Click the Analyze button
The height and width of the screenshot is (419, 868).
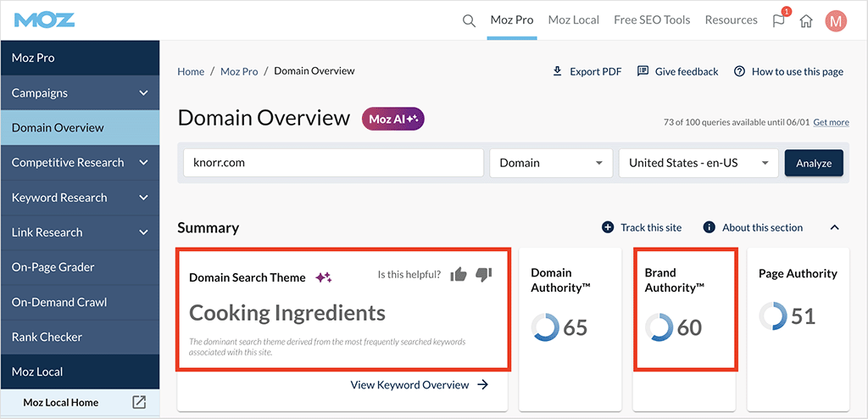(814, 163)
